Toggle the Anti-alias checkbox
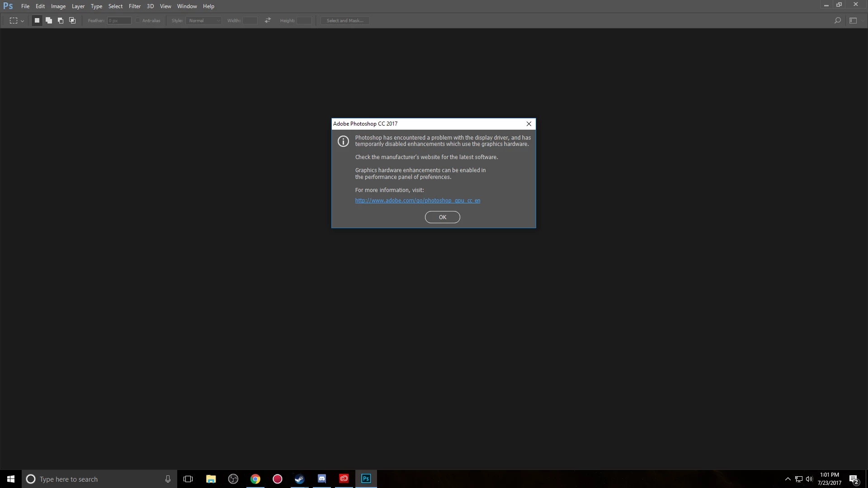Image resolution: width=868 pixels, height=488 pixels. click(138, 20)
